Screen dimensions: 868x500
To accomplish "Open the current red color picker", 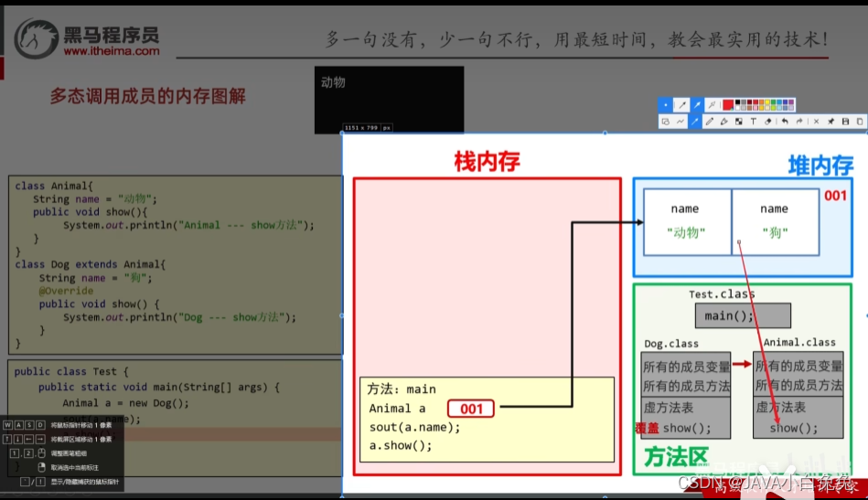I will [x=728, y=105].
